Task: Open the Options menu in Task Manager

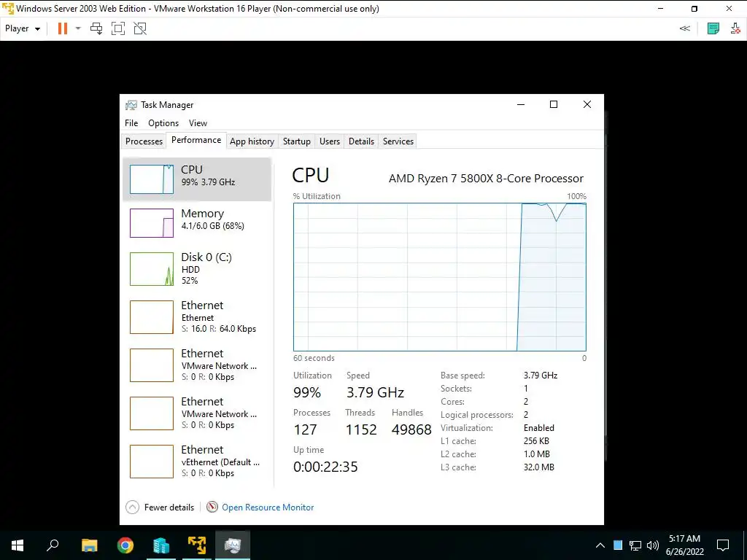Action: click(163, 122)
